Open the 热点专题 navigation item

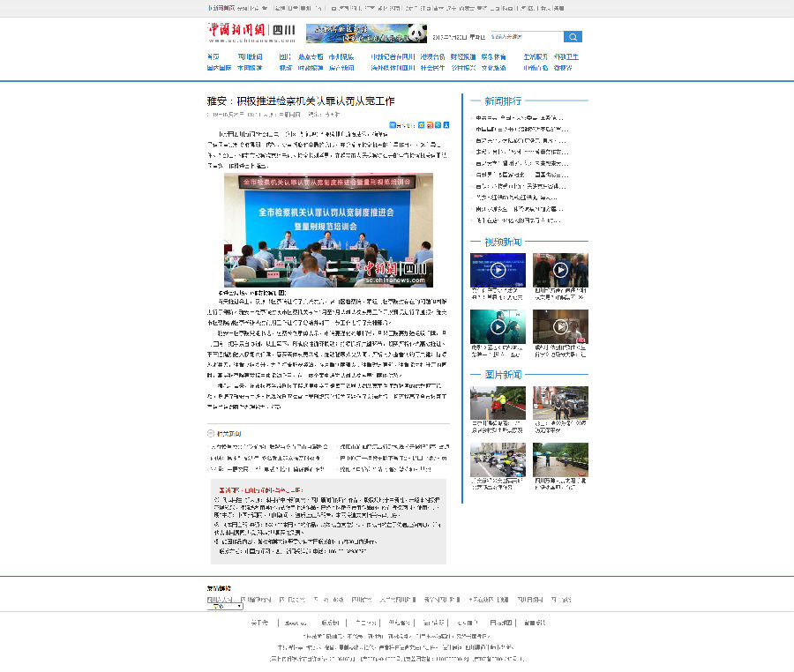coord(311,56)
